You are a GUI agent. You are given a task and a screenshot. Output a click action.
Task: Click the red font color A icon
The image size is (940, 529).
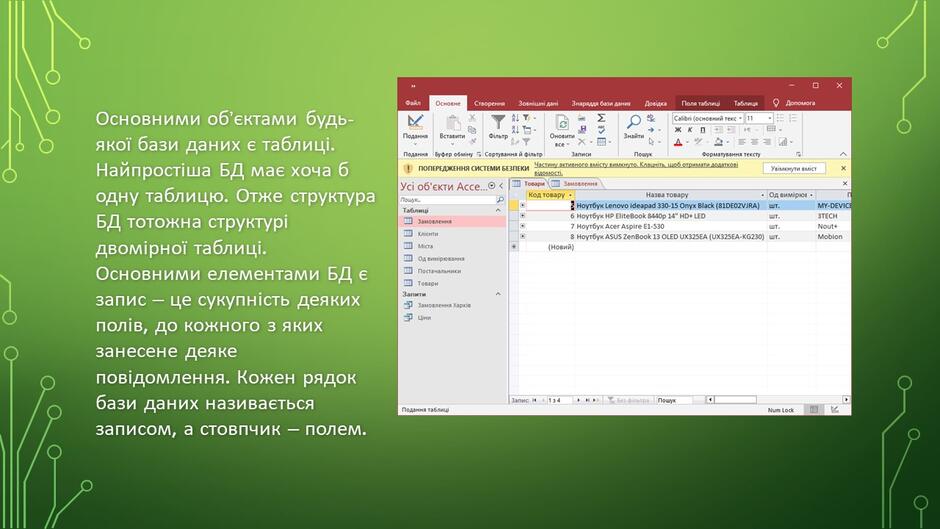[x=678, y=142]
